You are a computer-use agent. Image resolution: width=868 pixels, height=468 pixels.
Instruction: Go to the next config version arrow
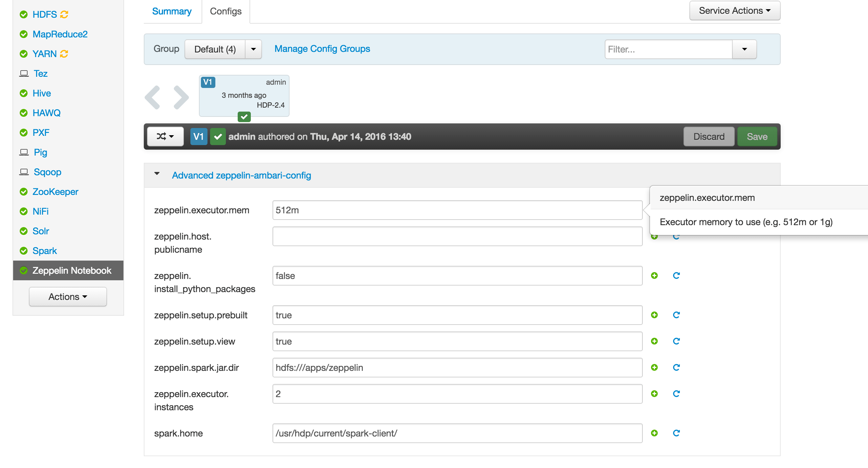(x=181, y=97)
